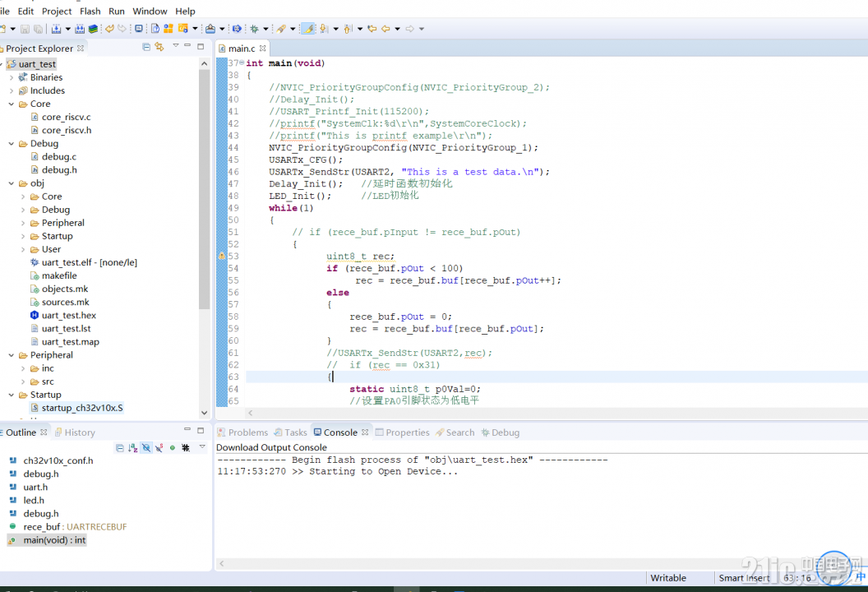Select rece_buf : UARTRECEBUF in Outline
This screenshot has height=592, width=868.
[68, 527]
